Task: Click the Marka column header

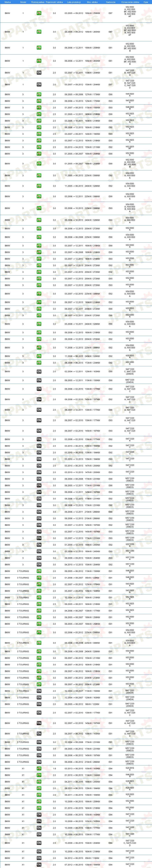Action: click(x=7, y=2)
